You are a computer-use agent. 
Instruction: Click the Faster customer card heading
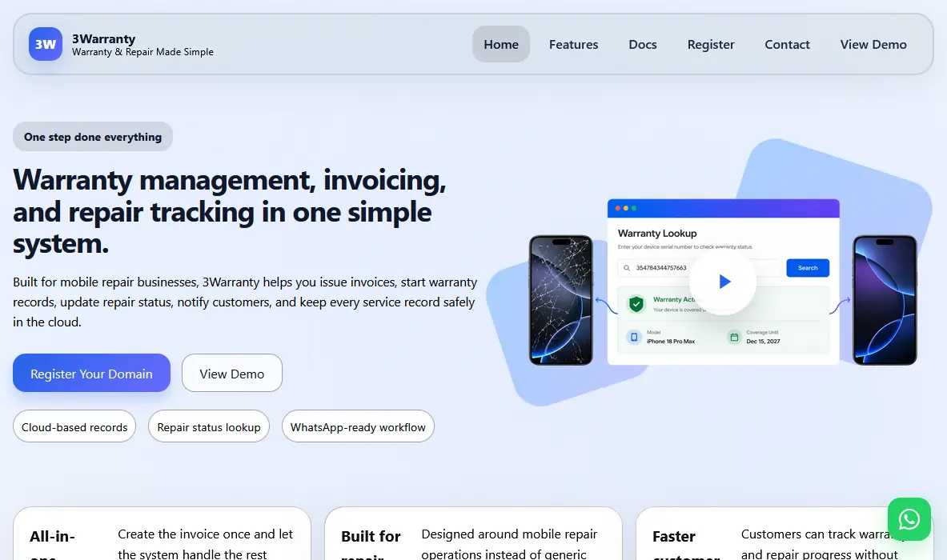686,545
